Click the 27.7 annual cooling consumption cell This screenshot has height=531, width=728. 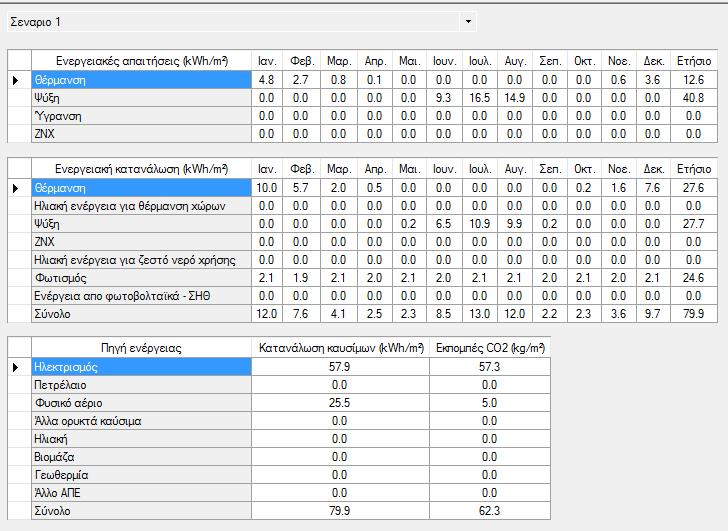[694, 224]
